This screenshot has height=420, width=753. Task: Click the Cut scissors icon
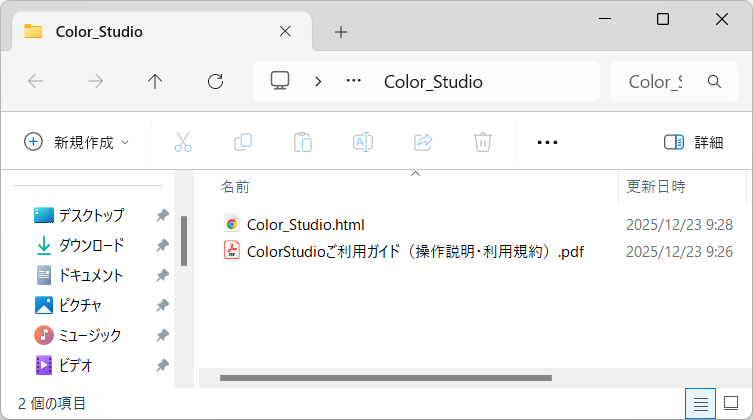coord(183,142)
